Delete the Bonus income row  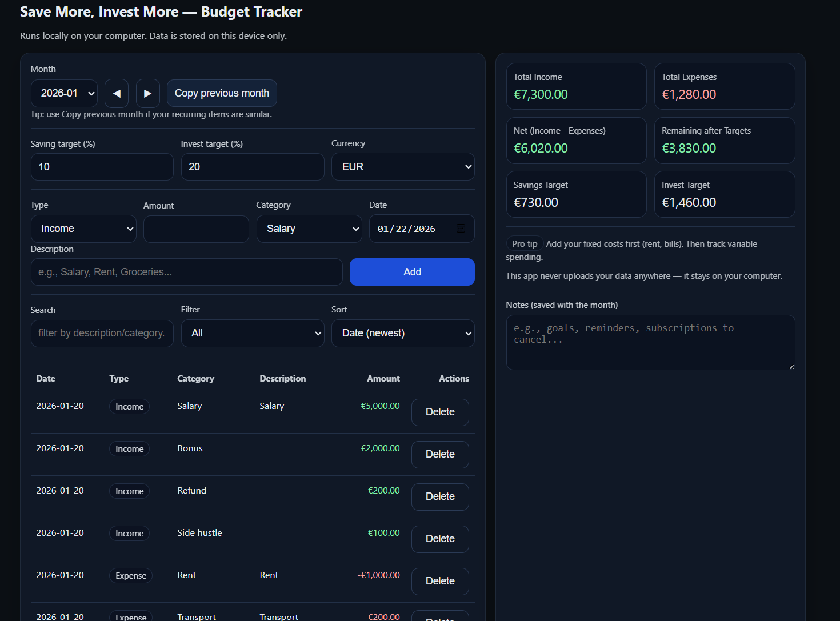pos(440,454)
